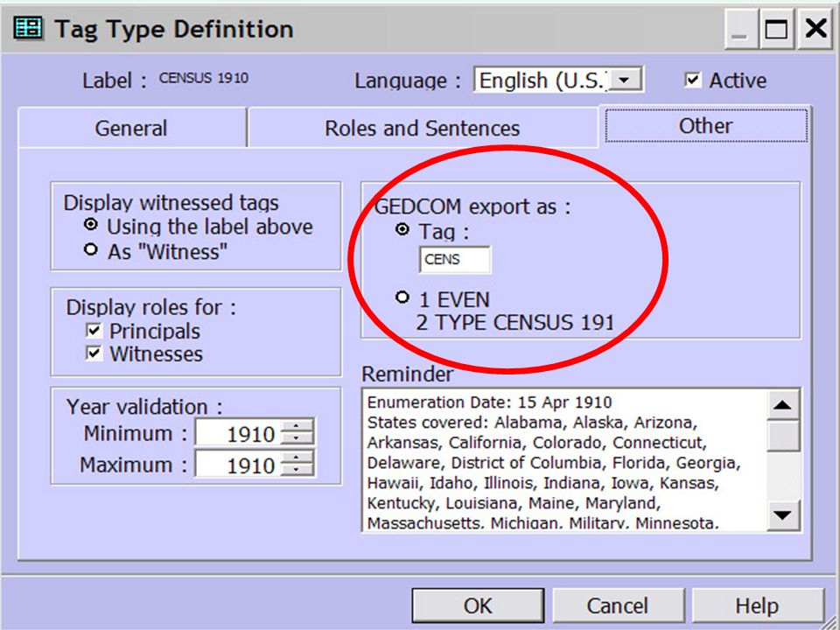840x630 pixels.
Task: Click the CENSUS 1910 label text
Action: [x=204, y=78]
